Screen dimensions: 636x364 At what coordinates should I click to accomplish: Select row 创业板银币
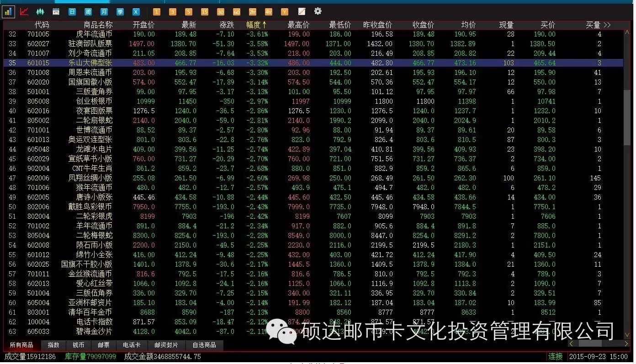[313, 101]
